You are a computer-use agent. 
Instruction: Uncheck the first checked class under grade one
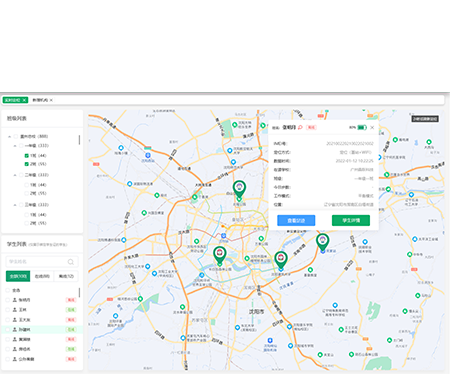point(27,156)
